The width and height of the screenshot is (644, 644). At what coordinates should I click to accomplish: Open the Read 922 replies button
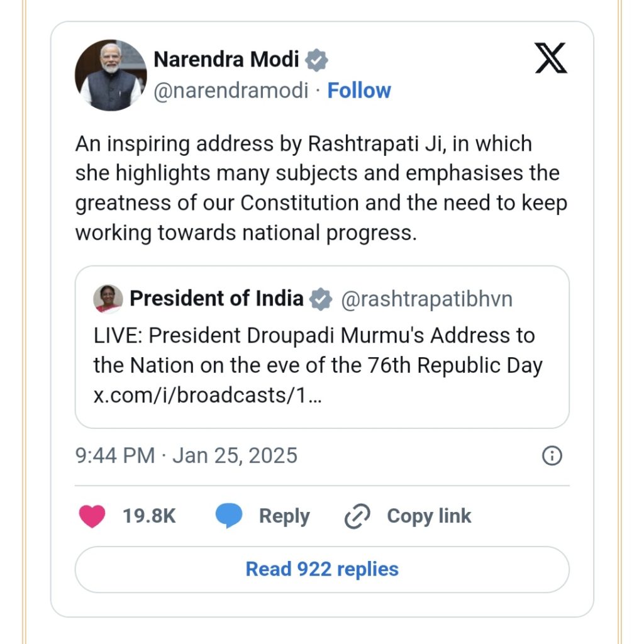322,569
